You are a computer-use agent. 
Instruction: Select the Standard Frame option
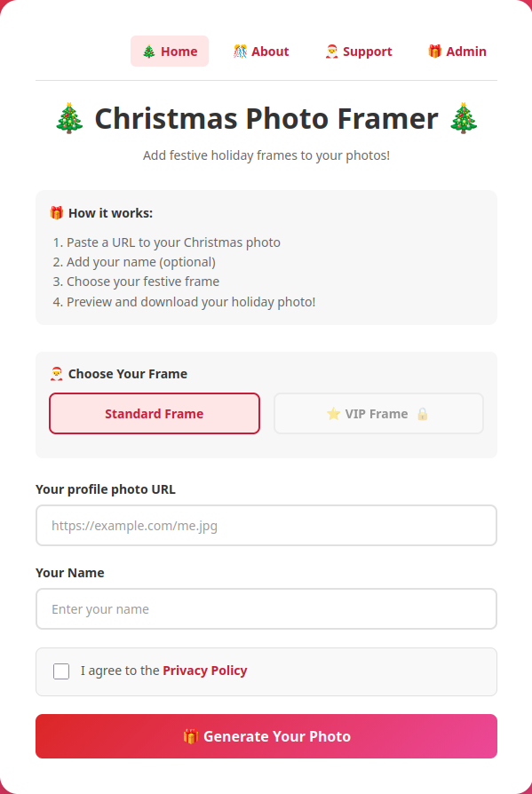tap(155, 414)
